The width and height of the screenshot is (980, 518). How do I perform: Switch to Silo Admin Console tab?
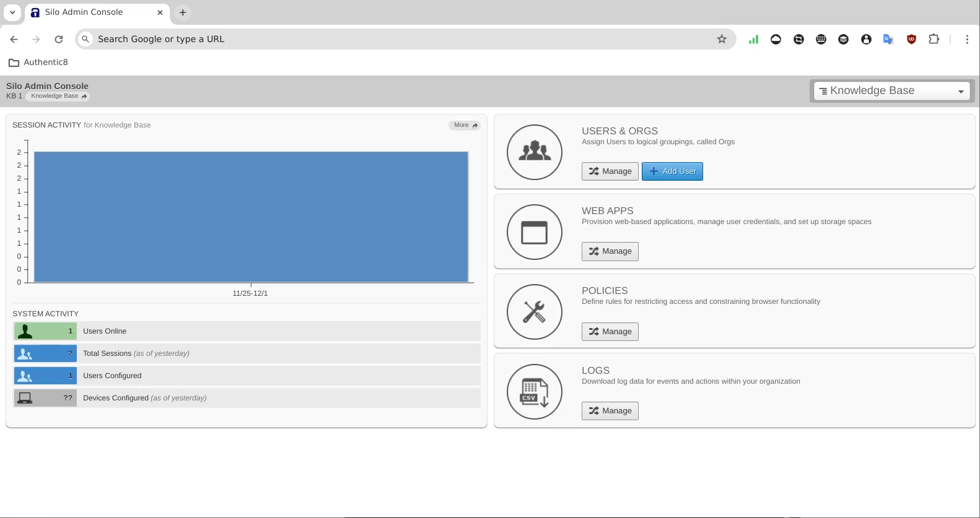pos(97,12)
